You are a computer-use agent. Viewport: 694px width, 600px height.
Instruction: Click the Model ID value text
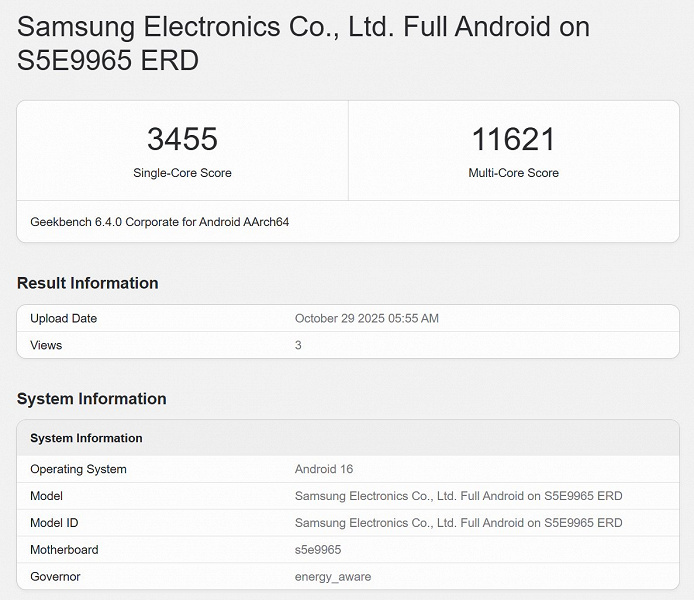[x=458, y=523]
